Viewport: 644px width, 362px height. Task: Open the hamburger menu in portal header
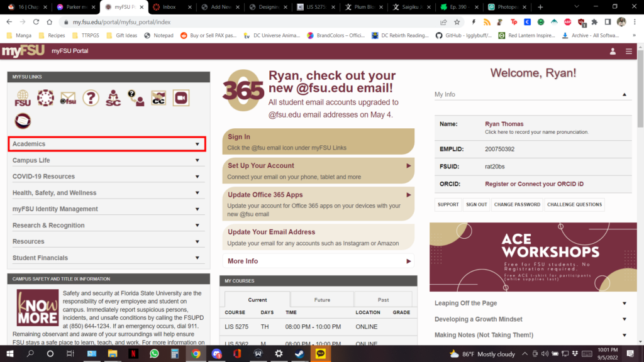click(629, 52)
